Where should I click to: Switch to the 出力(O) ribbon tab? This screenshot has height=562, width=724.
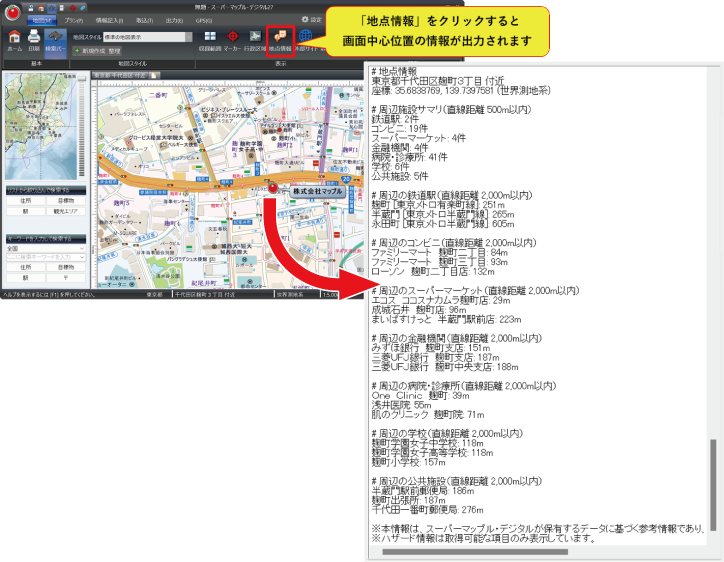174,20
